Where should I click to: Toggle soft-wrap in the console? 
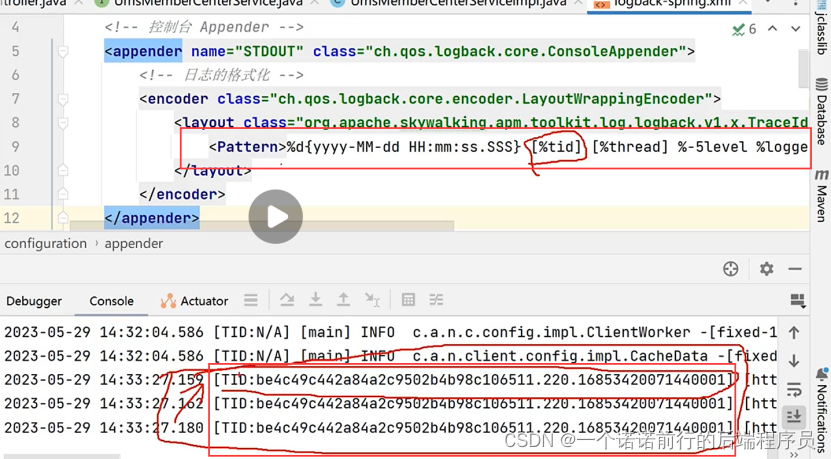pyautogui.click(x=794, y=390)
